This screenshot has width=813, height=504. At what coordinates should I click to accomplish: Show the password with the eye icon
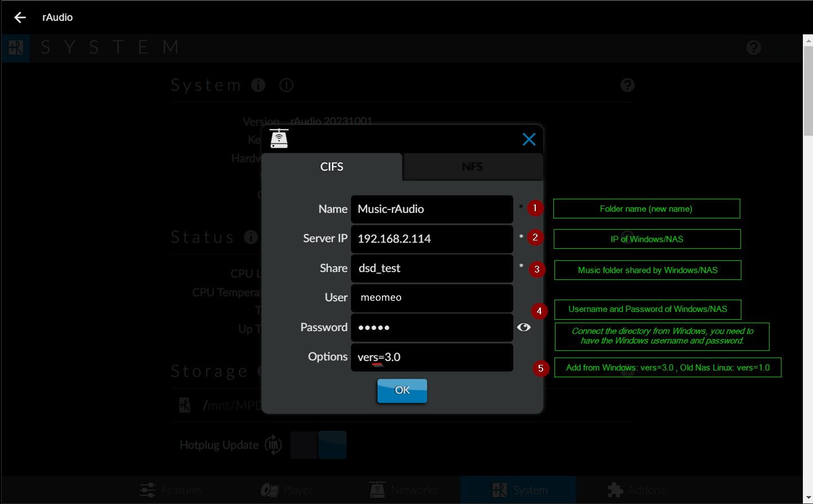tap(523, 327)
